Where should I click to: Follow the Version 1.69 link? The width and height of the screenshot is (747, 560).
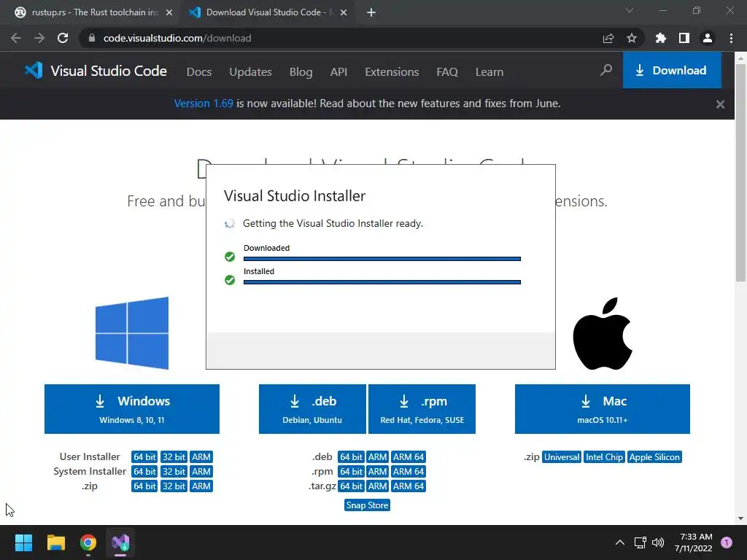tap(204, 104)
